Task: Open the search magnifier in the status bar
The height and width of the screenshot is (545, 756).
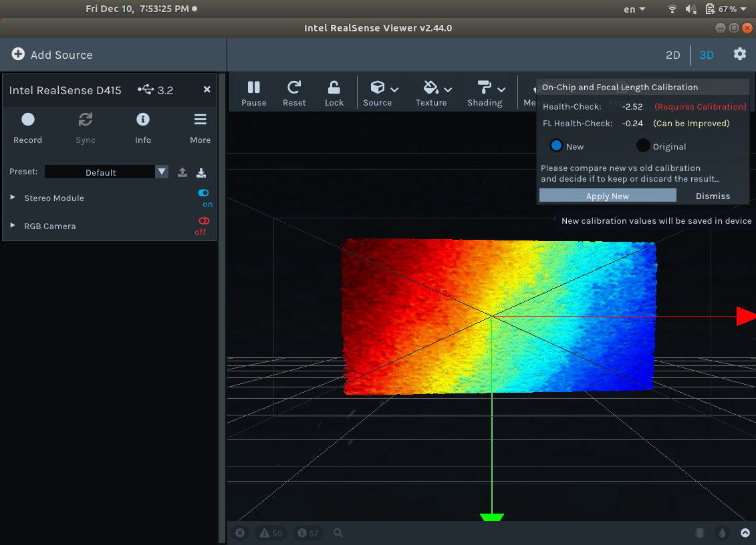Action: pyautogui.click(x=338, y=532)
